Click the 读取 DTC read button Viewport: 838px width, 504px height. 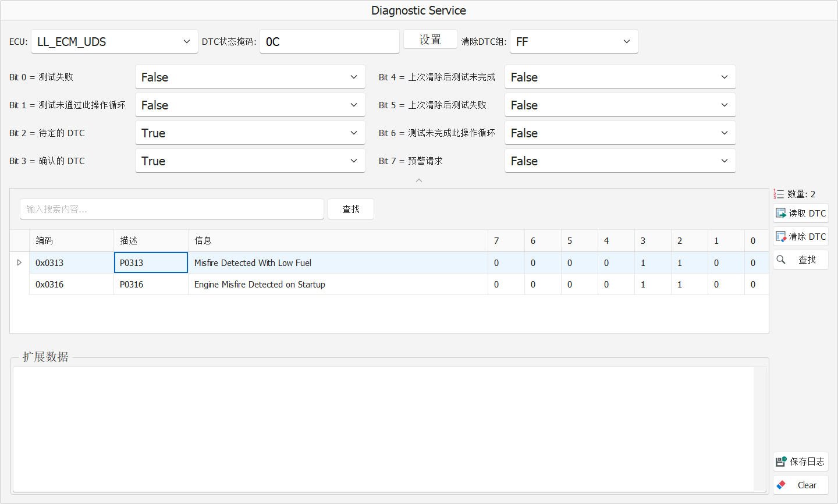point(801,213)
